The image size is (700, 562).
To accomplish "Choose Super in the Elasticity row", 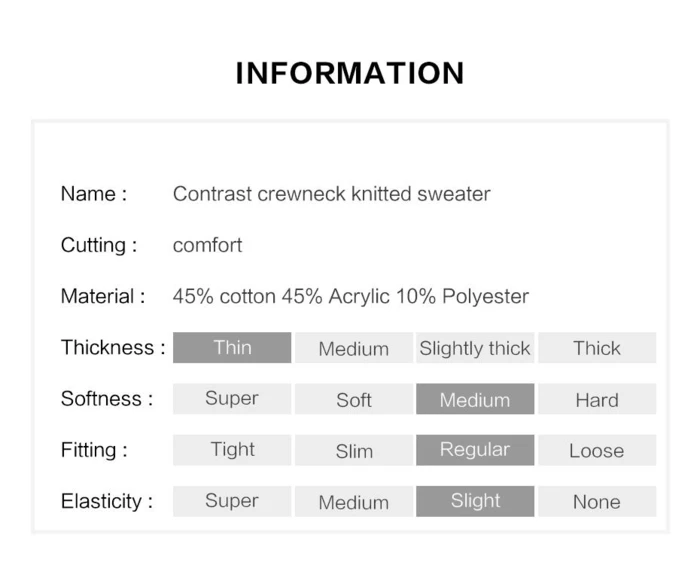I will pos(232,501).
